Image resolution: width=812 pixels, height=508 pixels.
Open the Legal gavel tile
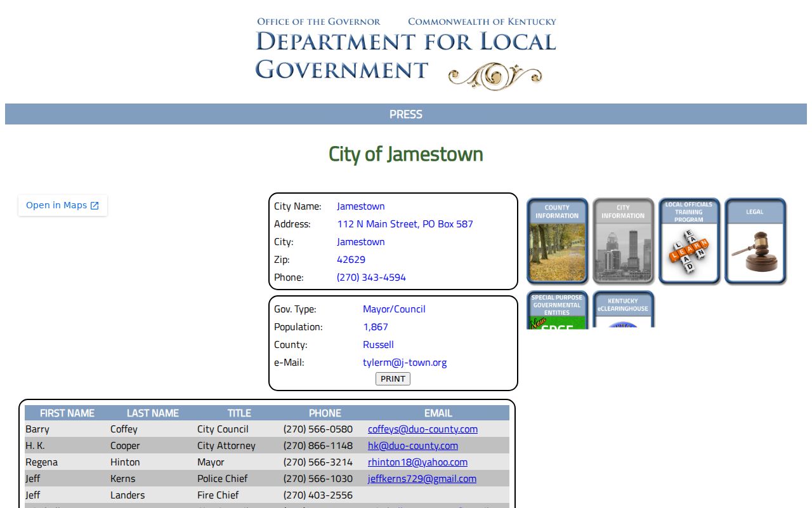(755, 241)
